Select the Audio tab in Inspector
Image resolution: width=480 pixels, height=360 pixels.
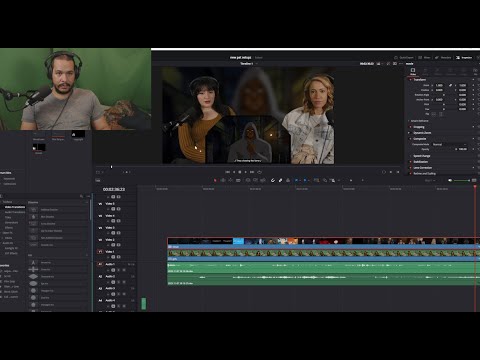[425, 71]
